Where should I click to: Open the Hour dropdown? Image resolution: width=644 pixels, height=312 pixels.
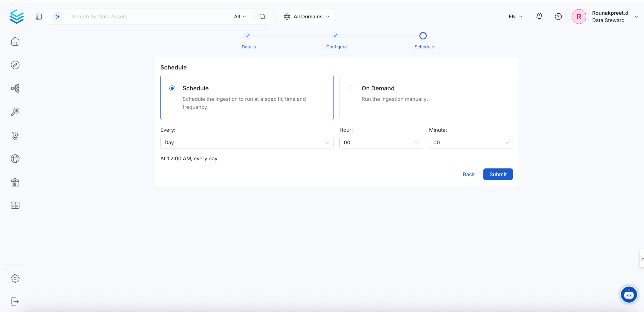point(381,142)
